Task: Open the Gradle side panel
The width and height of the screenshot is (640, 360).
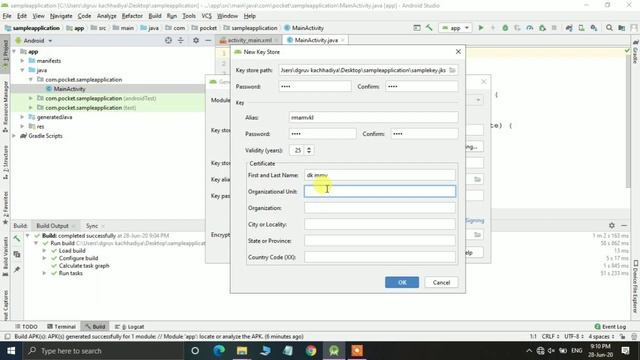Action: tap(636, 52)
